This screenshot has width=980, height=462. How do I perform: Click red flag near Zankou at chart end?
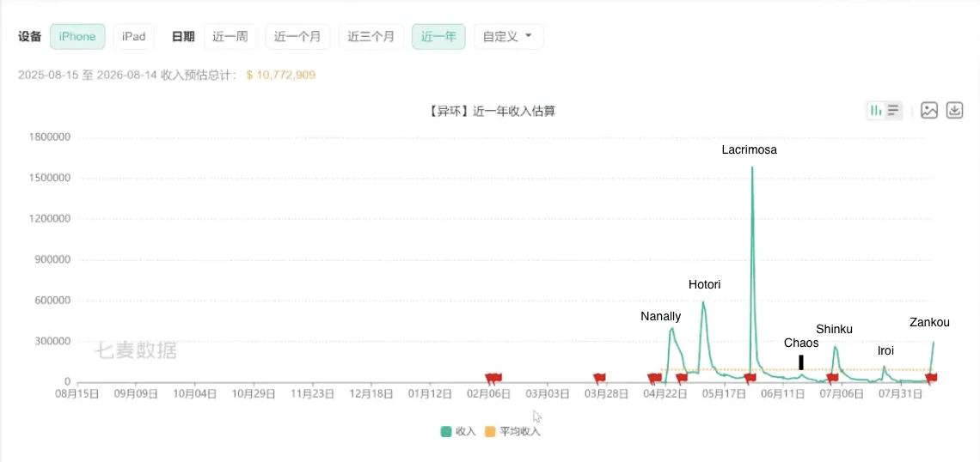931,378
